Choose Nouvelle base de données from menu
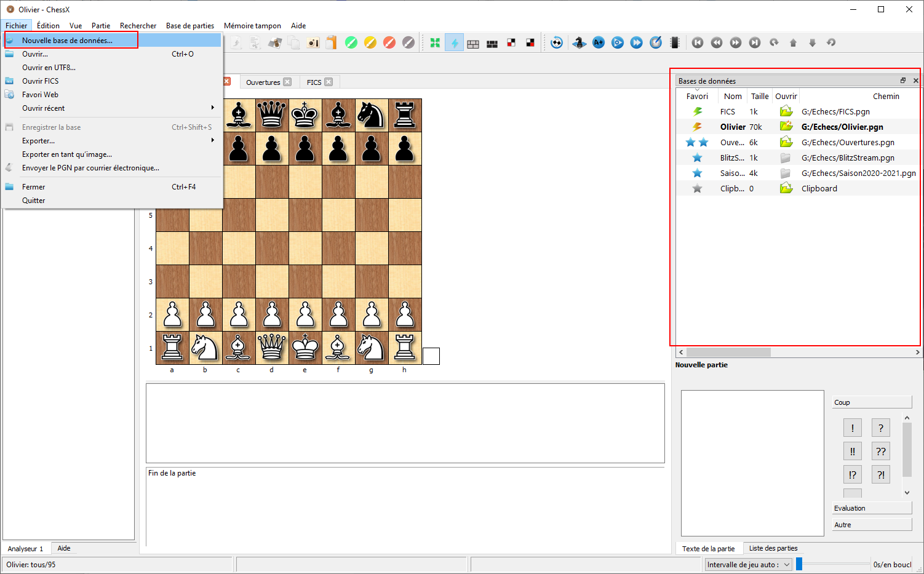The width and height of the screenshot is (924, 574). (x=68, y=41)
